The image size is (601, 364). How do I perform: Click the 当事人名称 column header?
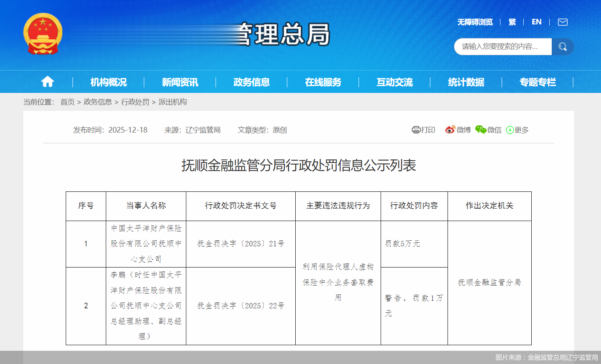point(146,206)
